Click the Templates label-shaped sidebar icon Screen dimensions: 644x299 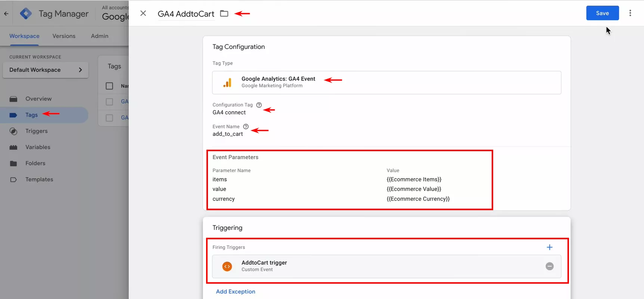pyautogui.click(x=13, y=180)
